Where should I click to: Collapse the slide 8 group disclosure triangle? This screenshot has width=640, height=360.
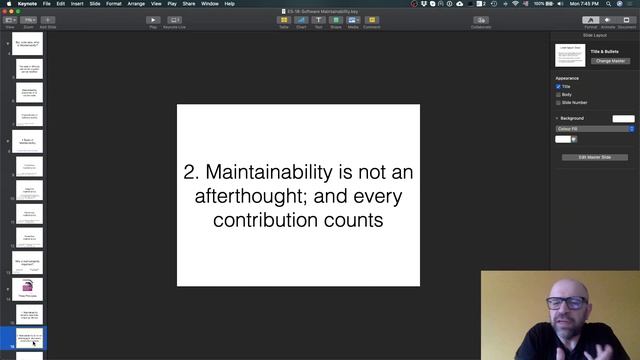click(x=8, y=141)
